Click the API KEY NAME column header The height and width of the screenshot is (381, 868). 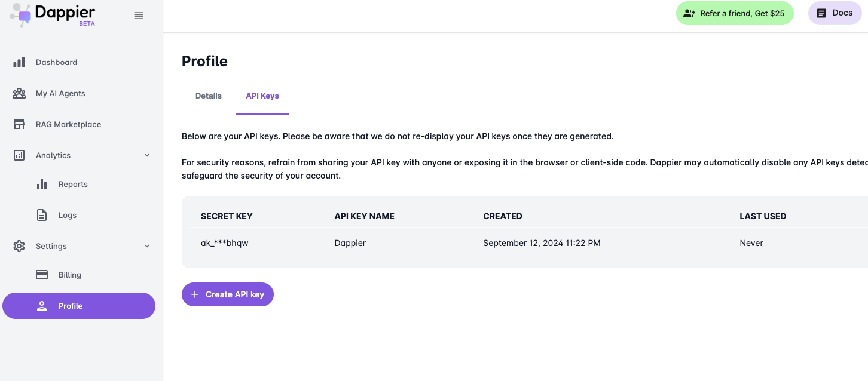click(365, 216)
